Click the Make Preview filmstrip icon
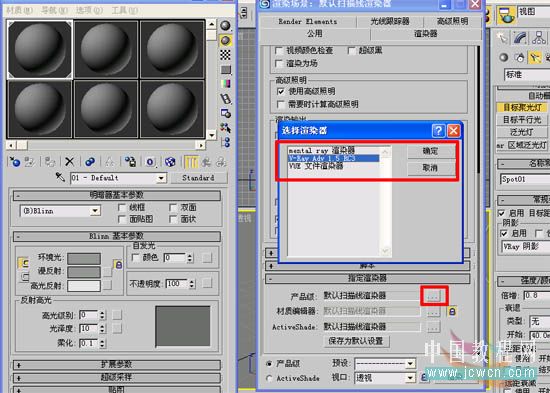The image size is (550, 393). pos(225,99)
